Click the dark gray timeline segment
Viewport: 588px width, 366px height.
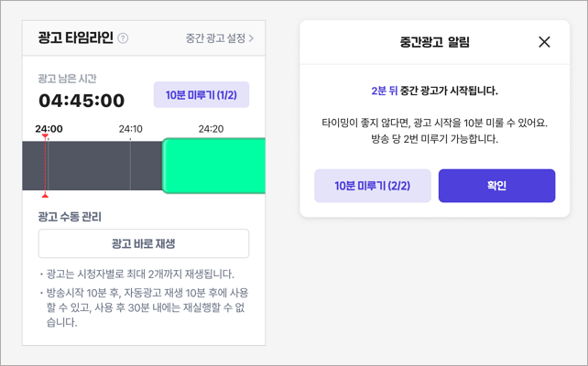[92, 166]
